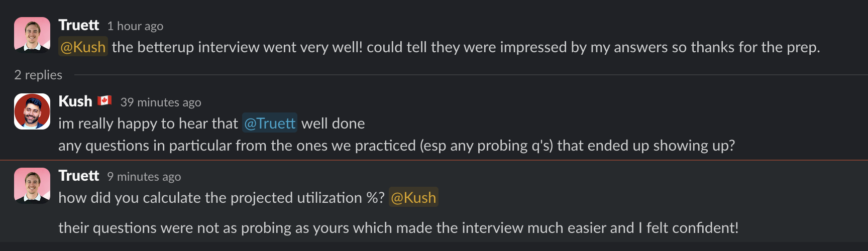
Task: Click Truett's avatar on the original post
Action: point(32,35)
